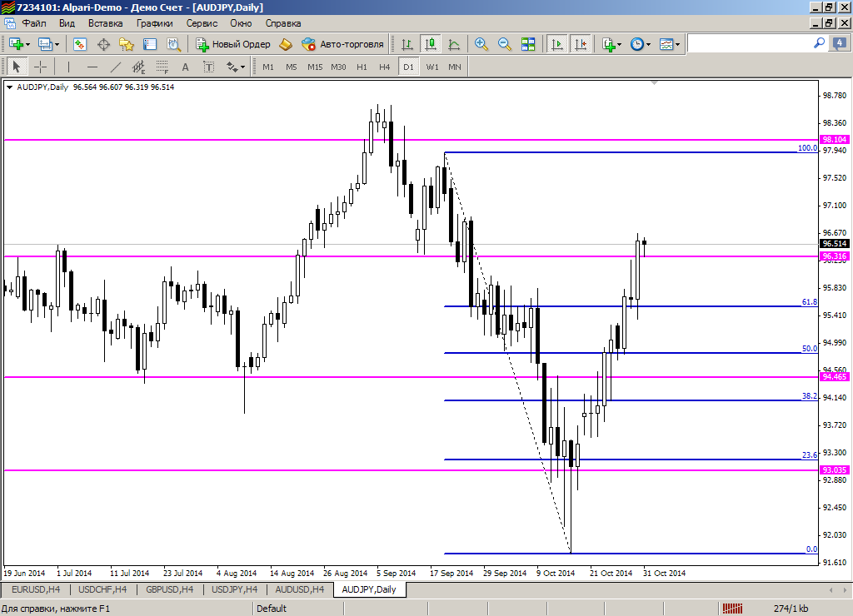Toggle the Авто-торговля button
Screen dimensions: 853x616
pyautogui.click(x=342, y=44)
